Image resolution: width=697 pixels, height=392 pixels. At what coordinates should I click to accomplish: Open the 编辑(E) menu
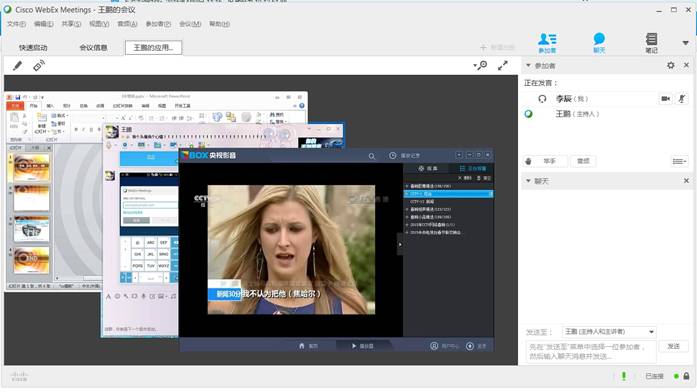[44, 24]
